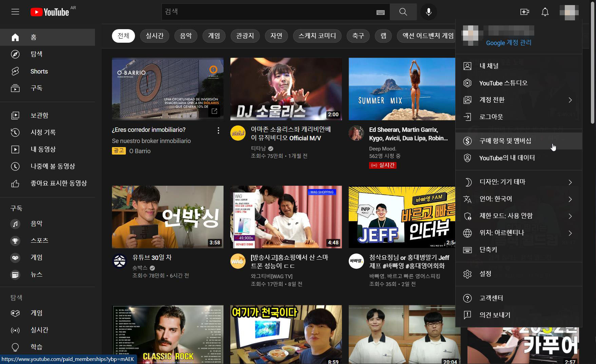The image size is (596, 364).
Task: Open YouTube 스튜디오 menu entry
Action: [519, 83]
